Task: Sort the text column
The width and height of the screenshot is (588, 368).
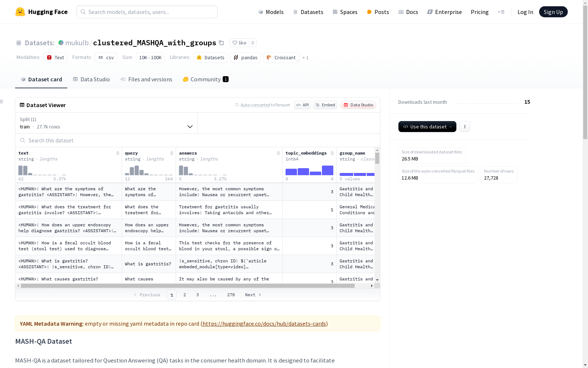Action: (118, 153)
